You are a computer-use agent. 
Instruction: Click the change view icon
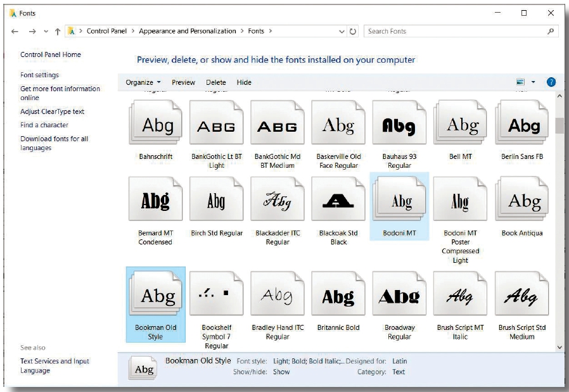(520, 82)
